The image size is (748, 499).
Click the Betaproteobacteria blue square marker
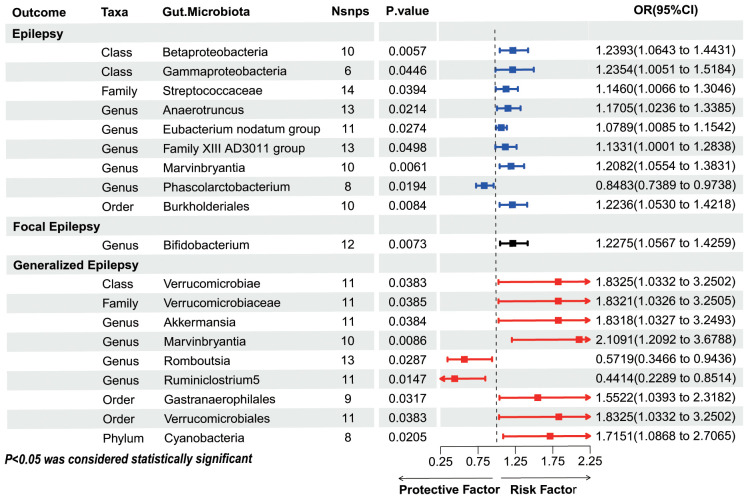513,50
